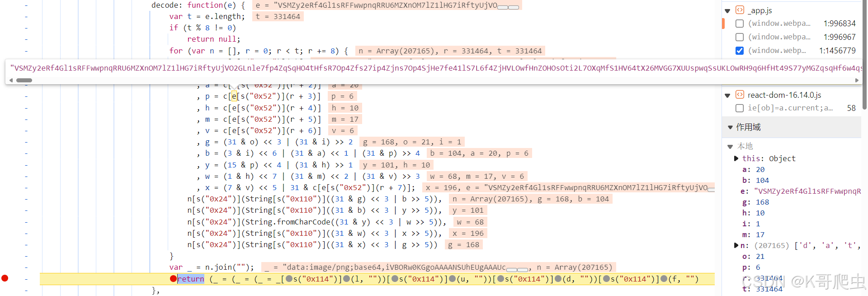
Task: Click inline breakpoint marker before (l, "")
Action: [347, 279]
